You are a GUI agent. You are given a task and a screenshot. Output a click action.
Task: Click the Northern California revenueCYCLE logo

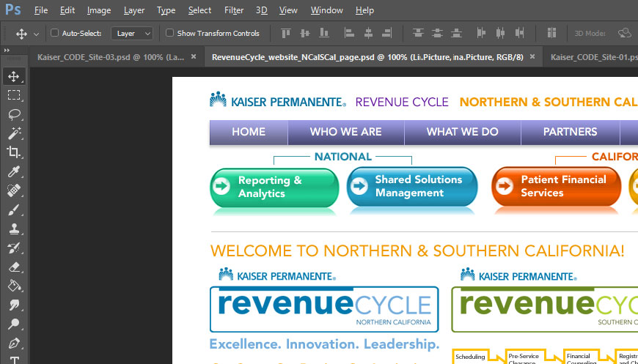click(x=324, y=309)
